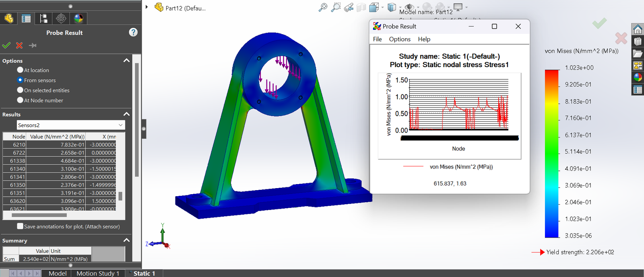
Task: Click the green checkmark to accept probe
Action: tap(6, 45)
